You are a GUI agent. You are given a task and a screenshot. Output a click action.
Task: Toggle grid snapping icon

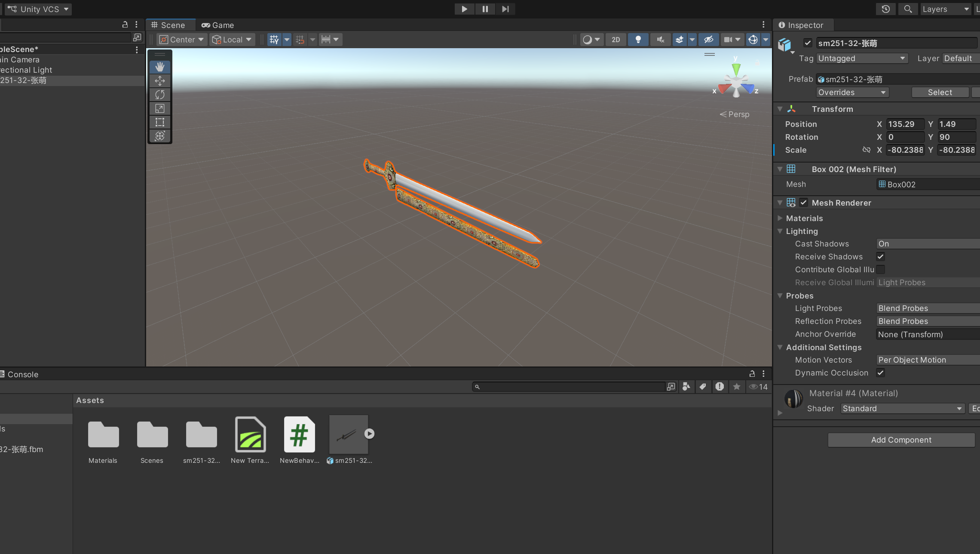(x=300, y=40)
